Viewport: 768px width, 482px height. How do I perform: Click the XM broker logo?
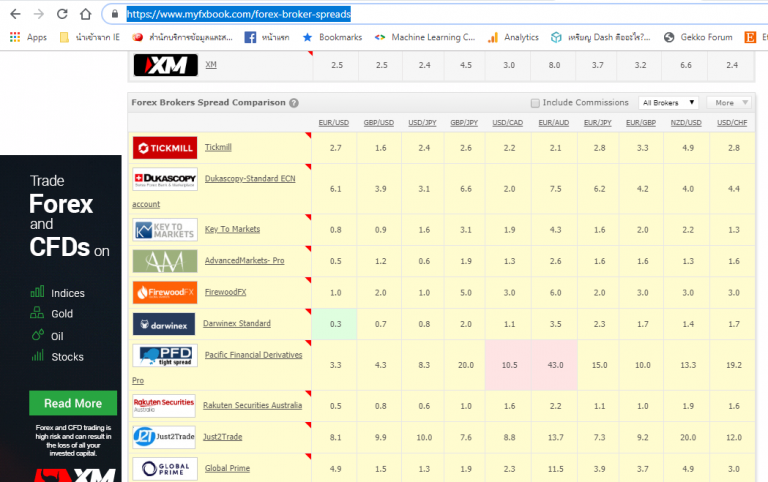[x=166, y=65]
